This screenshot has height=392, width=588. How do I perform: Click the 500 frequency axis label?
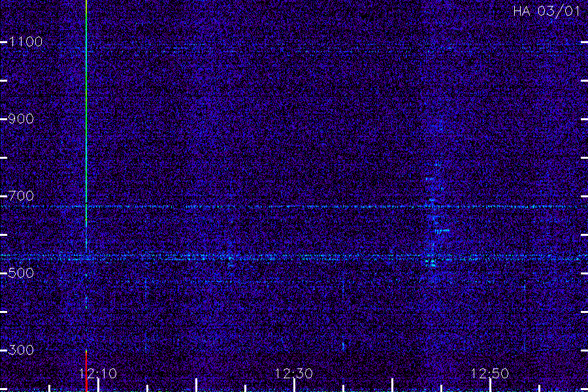click(x=21, y=272)
